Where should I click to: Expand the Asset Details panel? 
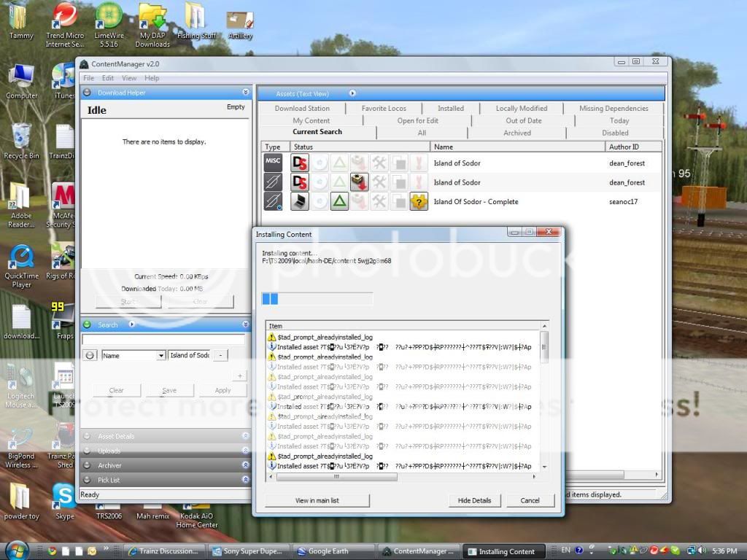(245, 436)
